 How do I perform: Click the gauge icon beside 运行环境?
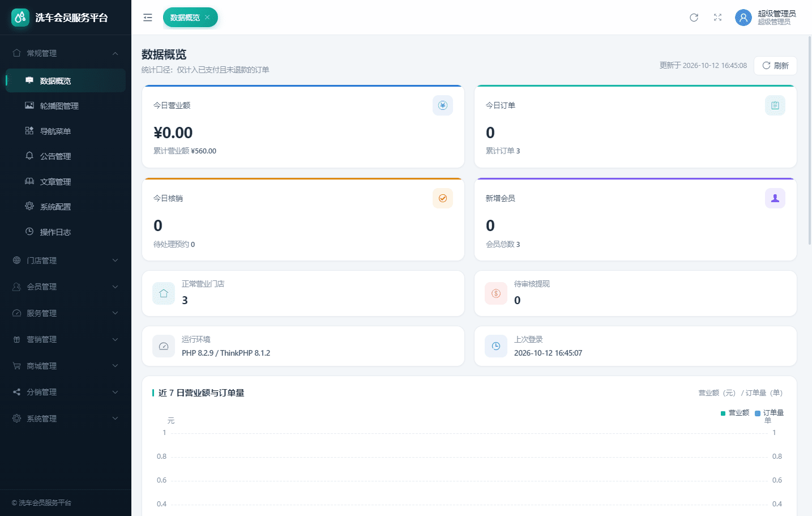164,346
